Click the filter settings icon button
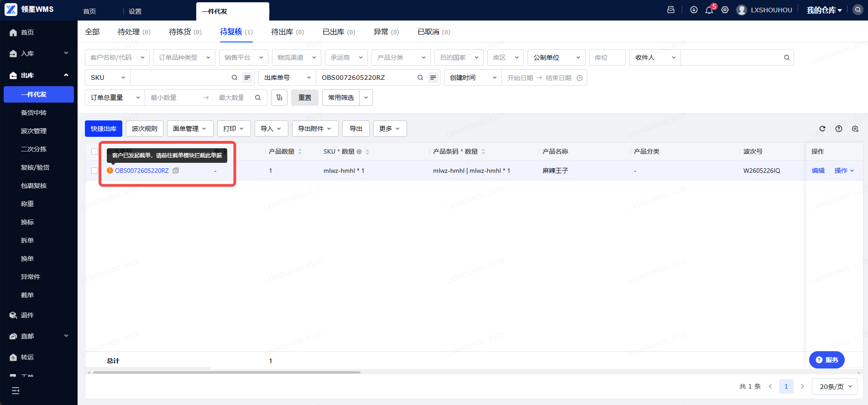The image size is (868, 405). (x=279, y=98)
